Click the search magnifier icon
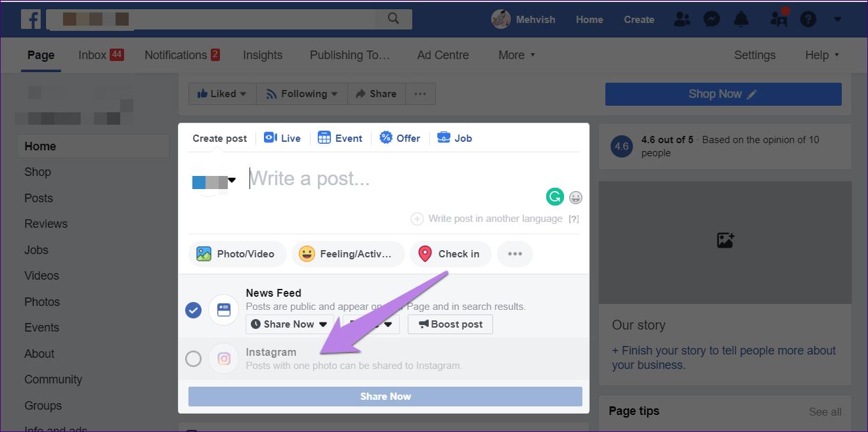The width and height of the screenshot is (868, 432). pyautogui.click(x=393, y=19)
